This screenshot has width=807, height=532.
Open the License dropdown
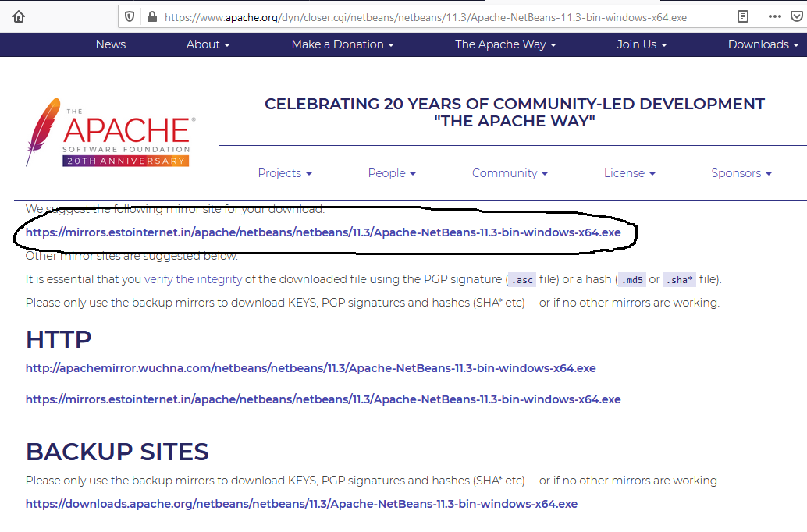click(x=629, y=173)
